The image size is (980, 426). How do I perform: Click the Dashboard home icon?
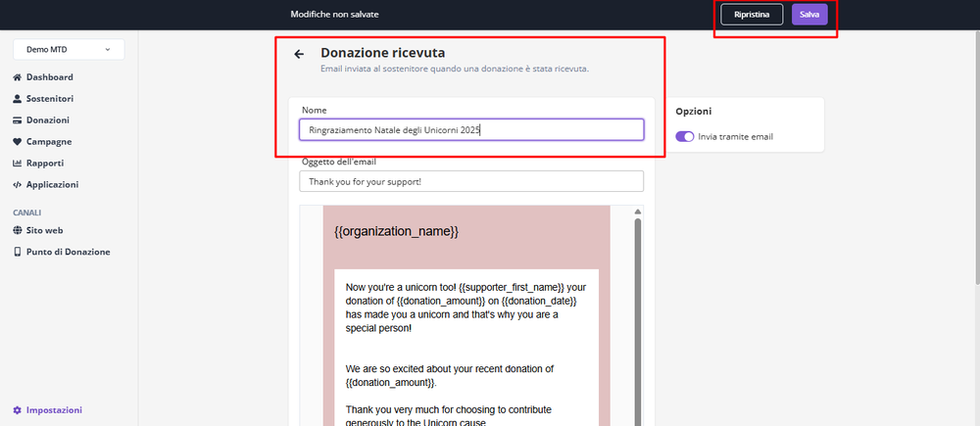point(18,77)
